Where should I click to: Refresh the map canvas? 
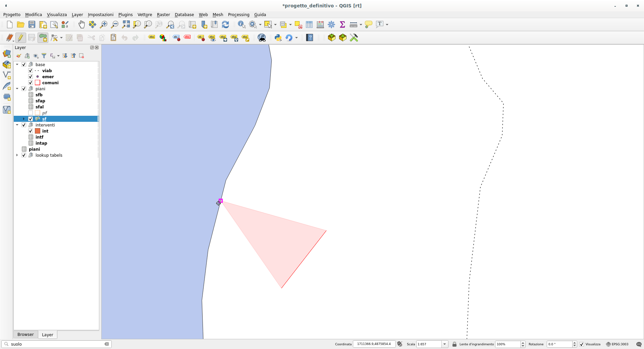(x=225, y=24)
